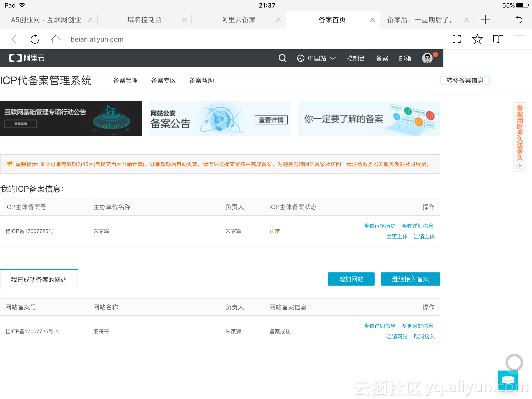Tap the battery indicator in status bar

click(523, 5)
